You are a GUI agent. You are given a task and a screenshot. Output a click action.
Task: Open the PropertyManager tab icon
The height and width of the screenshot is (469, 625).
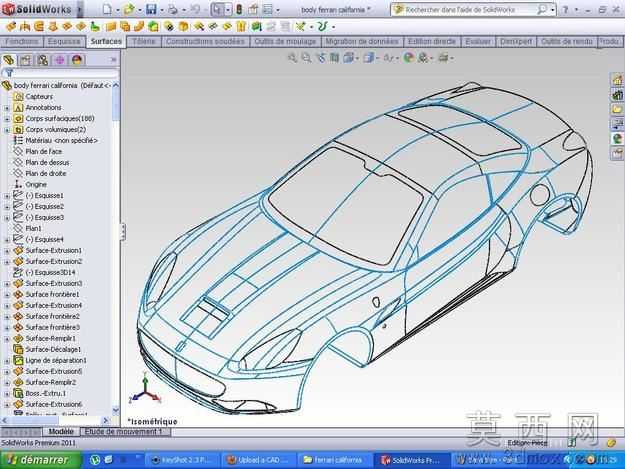(x=26, y=60)
